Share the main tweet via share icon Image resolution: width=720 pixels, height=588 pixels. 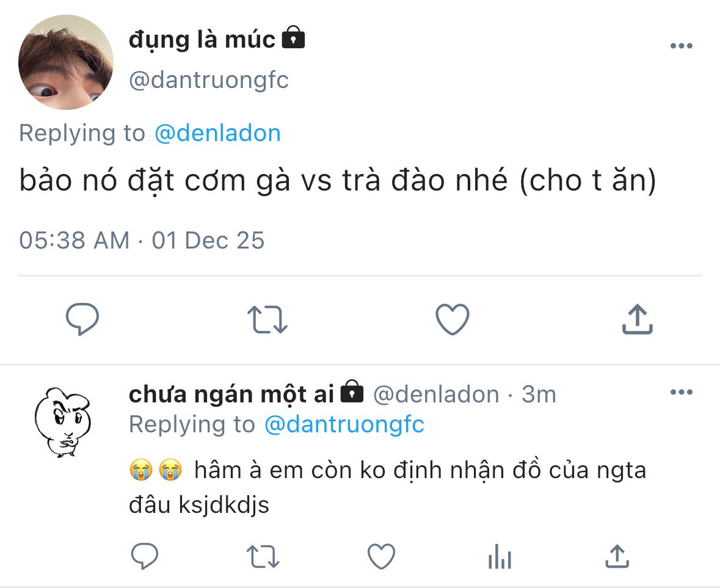click(x=637, y=319)
